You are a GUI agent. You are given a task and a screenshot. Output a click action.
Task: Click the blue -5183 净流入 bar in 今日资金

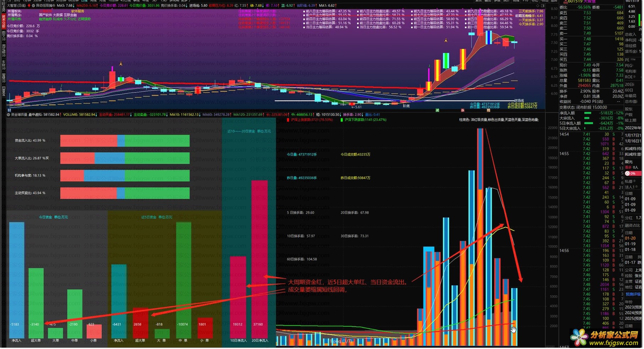click(x=16, y=280)
